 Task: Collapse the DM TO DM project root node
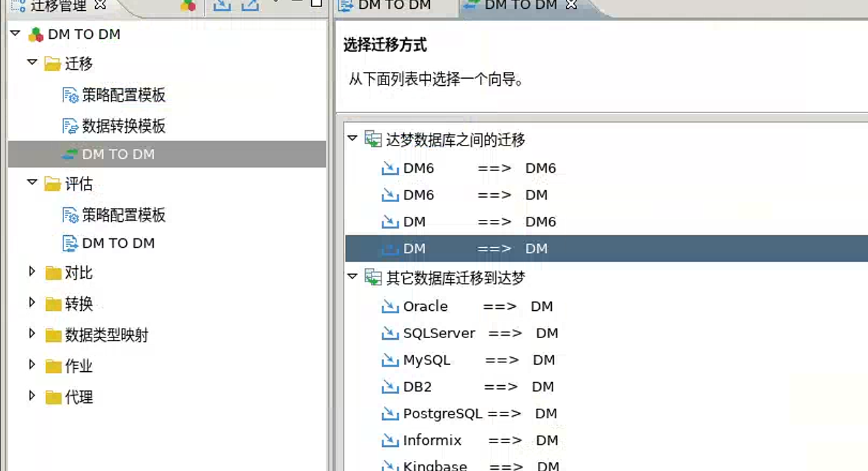tap(15, 33)
